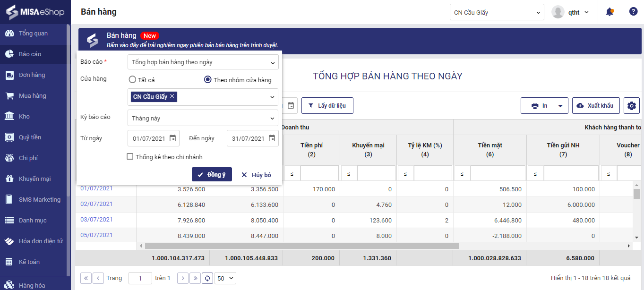The image size is (644, 290).
Task: Remove the CN Cầu Giấy store tag
Action: point(172,96)
